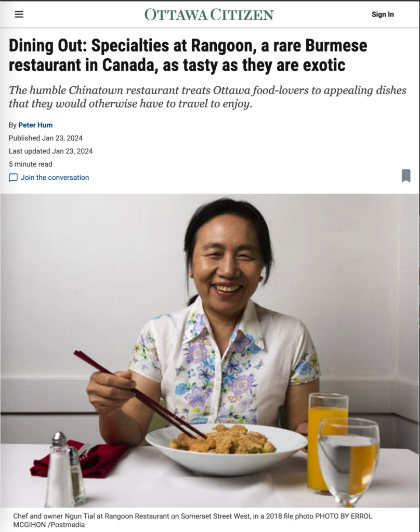Sign In to your account
The width and height of the screenshot is (420, 532).
click(x=383, y=14)
